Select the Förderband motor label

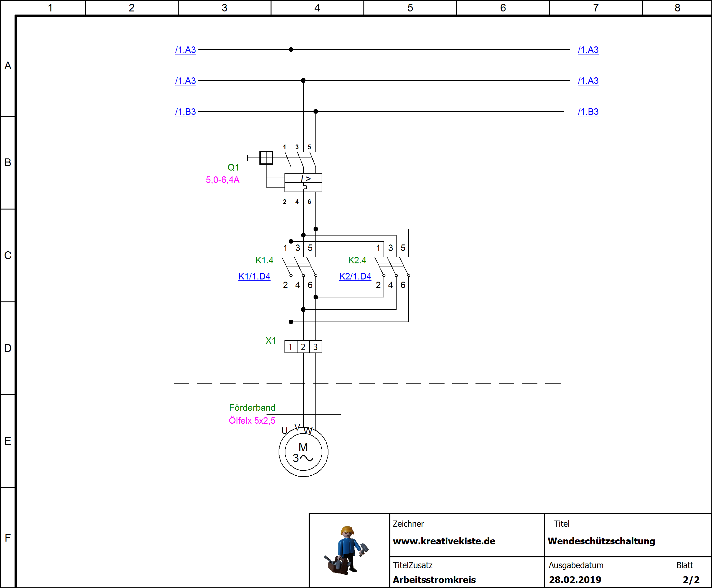click(x=252, y=408)
